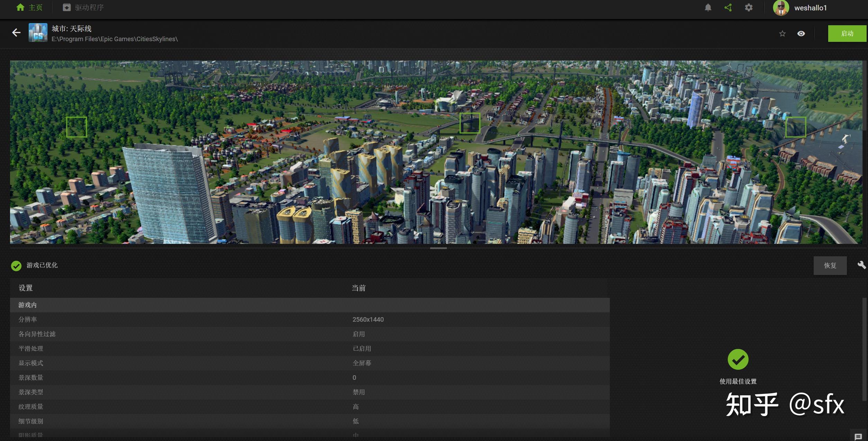Click the 城市: 天际线 game title
The width and height of the screenshot is (868, 441).
point(72,28)
